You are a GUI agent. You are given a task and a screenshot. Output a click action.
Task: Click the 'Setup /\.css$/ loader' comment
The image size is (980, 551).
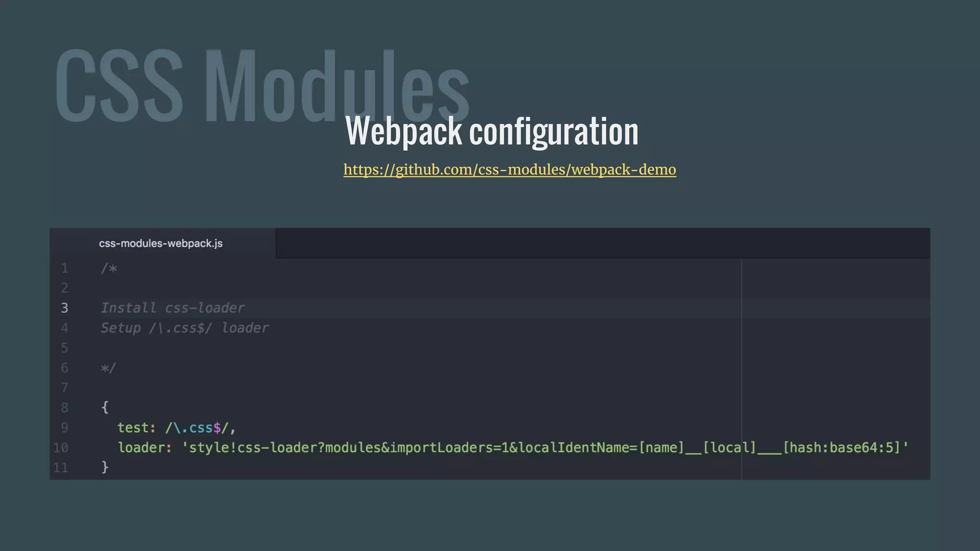pyautogui.click(x=185, y=328)
